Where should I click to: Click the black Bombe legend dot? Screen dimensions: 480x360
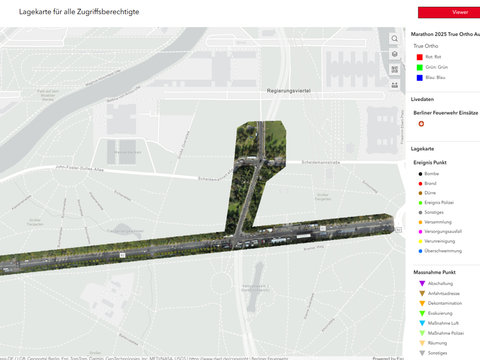click(x=420, y=174)
